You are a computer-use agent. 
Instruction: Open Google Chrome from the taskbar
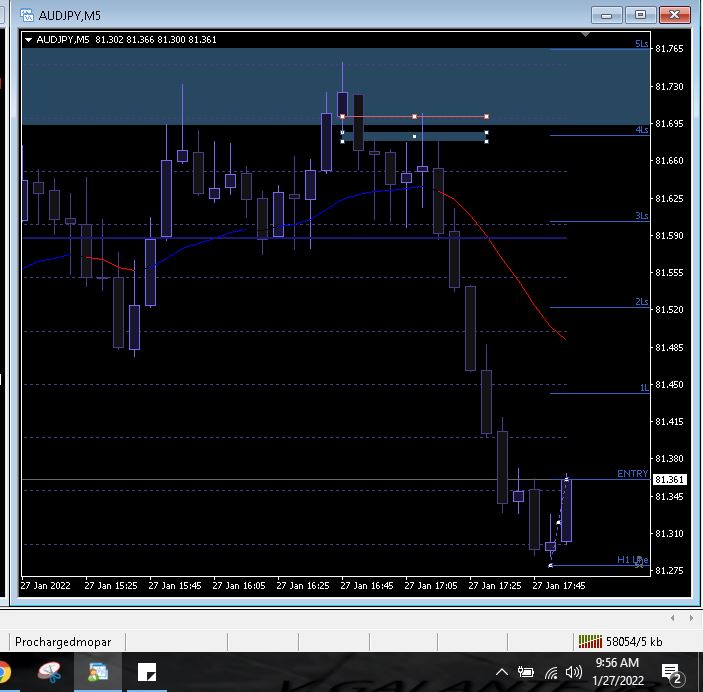click(x=4, y=672)
